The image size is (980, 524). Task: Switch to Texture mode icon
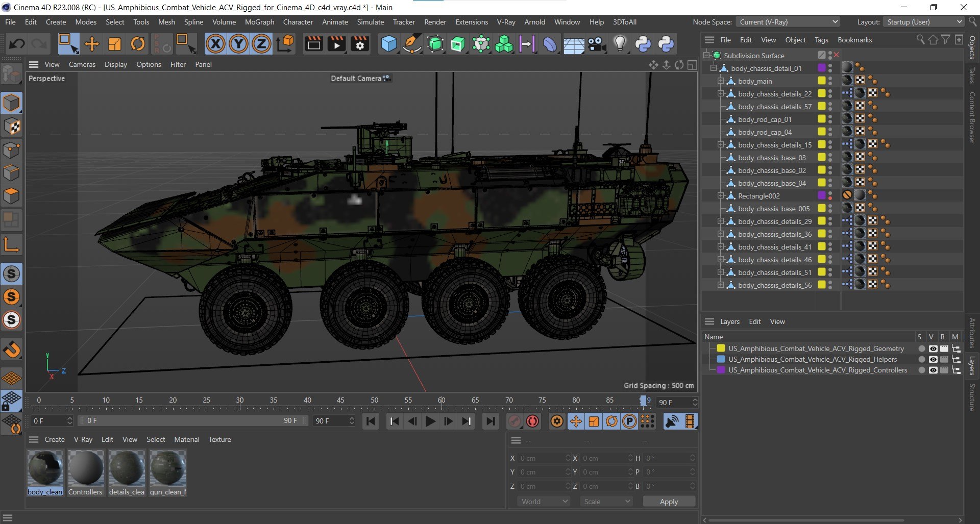click(x=11, y=127)
